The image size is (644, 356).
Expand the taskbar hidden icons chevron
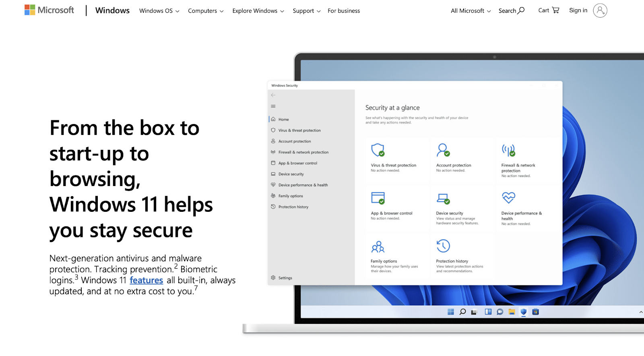641,312
